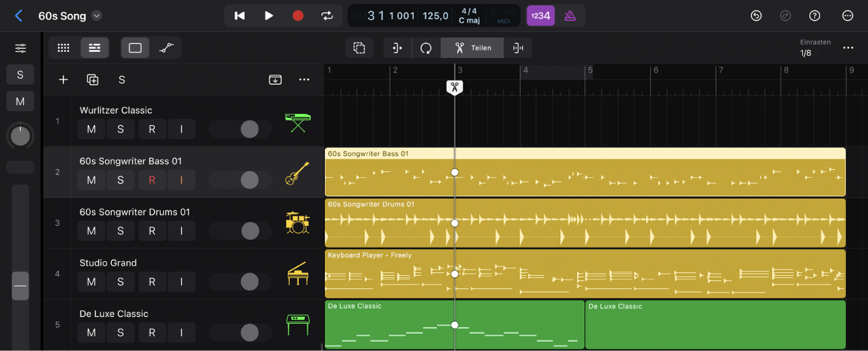Open the 60s Song project dropdown
Image resolution: width=868 pixels, height=351 pixels.
point(97,15)
